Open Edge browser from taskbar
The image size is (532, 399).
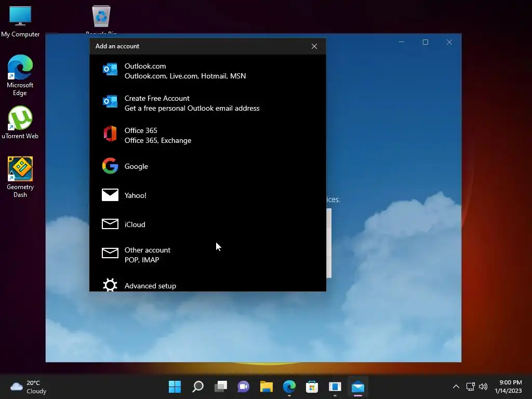[x=289, y=387]
